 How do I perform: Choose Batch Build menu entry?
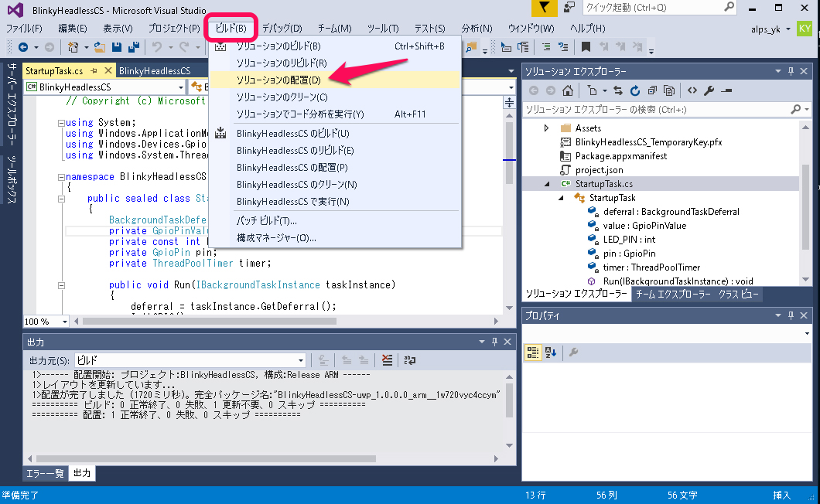(335, 220)
